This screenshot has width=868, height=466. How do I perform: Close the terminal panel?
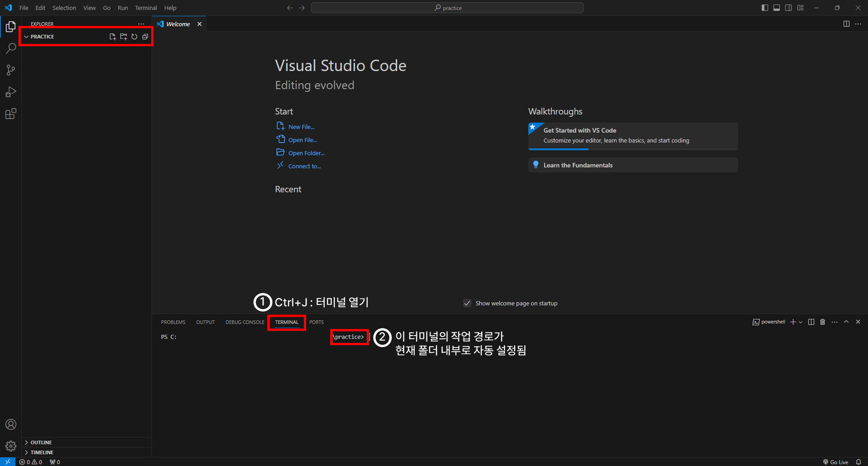click(858, 322)
